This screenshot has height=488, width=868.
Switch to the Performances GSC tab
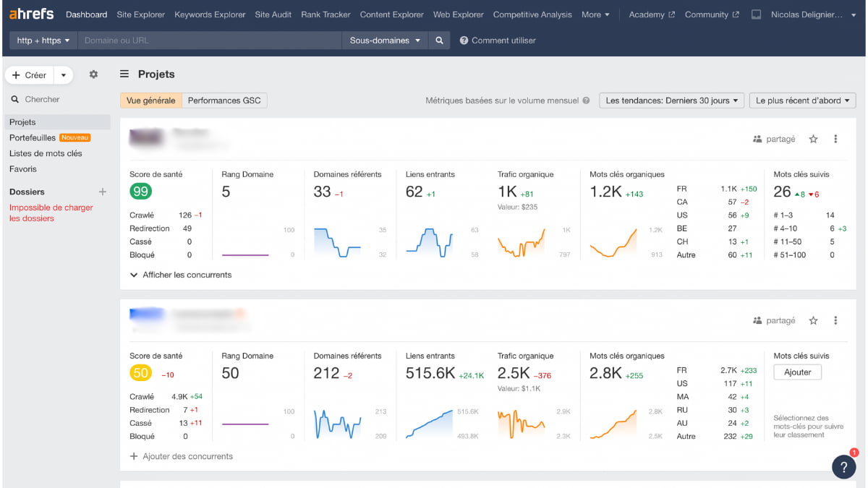pyautogui.click(x=225, y=100)
